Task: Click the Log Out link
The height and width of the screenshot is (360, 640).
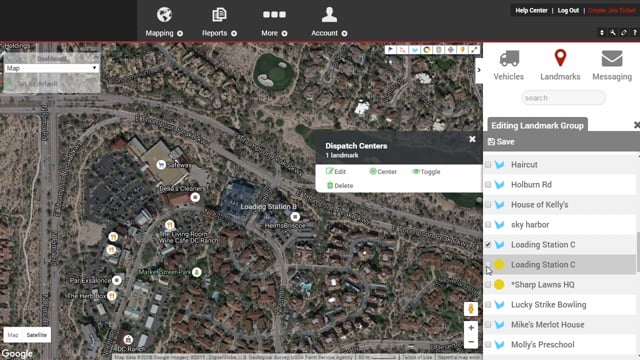Action: [x=568, y=11]
